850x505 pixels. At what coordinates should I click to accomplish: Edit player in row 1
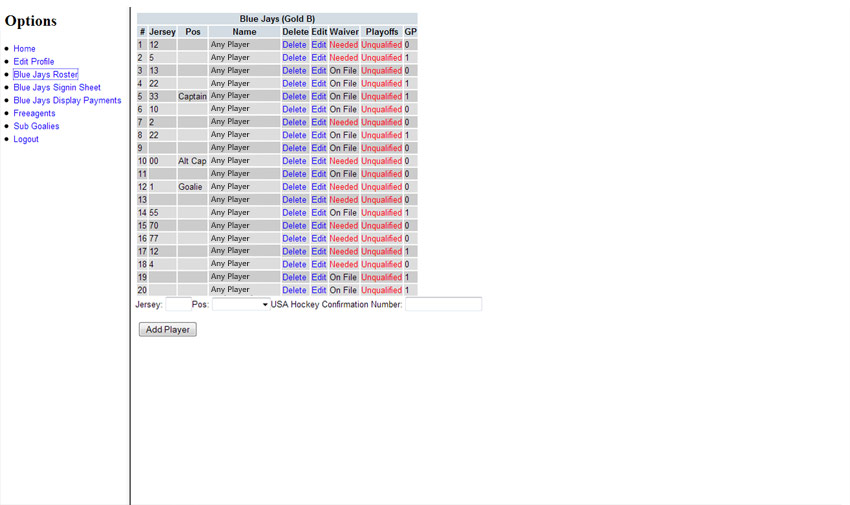319,45
